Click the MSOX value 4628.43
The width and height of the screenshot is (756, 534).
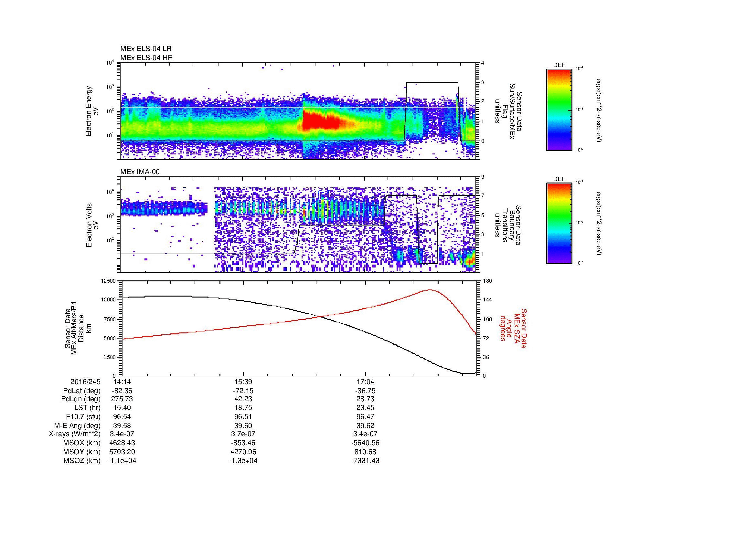122,443
